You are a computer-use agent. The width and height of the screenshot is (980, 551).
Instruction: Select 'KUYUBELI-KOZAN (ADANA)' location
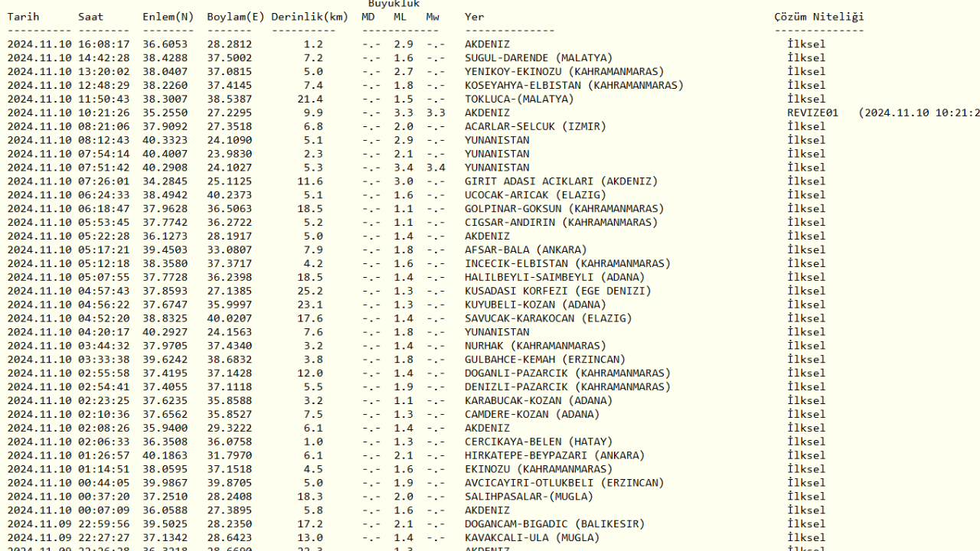coord(535,305)
